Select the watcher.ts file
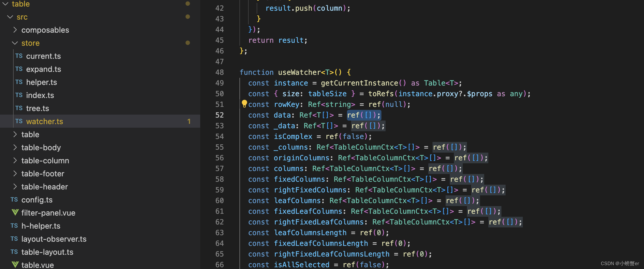Viewport: 644px width, 269px height. [45, 121]
